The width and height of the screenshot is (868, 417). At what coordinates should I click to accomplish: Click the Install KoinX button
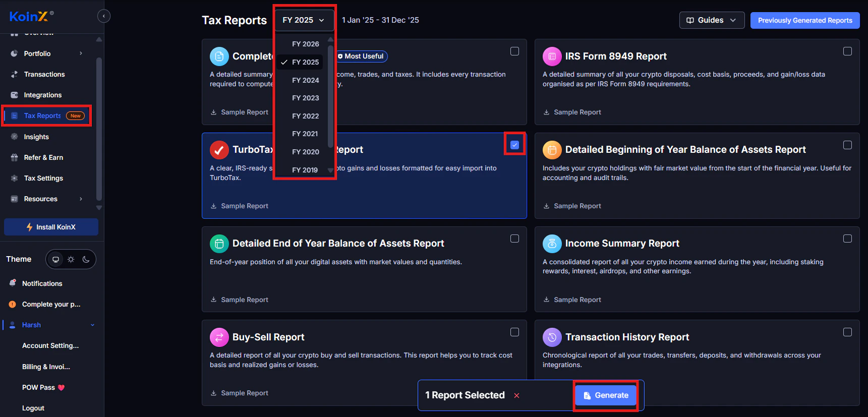click(51, 227)
